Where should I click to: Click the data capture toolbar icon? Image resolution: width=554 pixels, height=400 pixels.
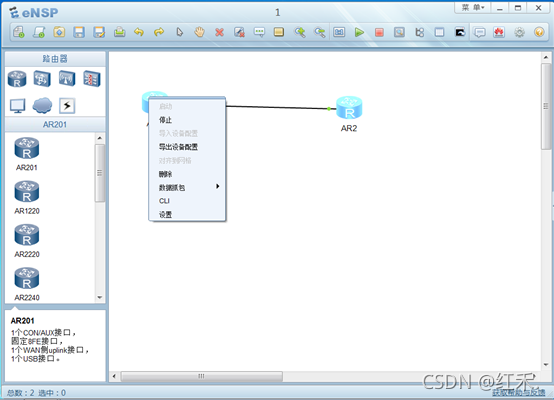(x=399, y=33)
